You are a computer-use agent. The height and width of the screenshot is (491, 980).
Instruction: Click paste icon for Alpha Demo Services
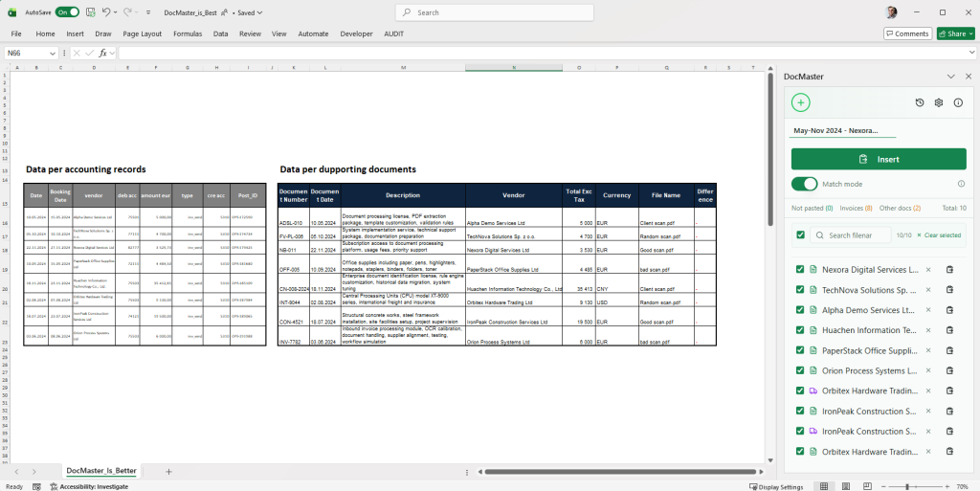[949, 310]
